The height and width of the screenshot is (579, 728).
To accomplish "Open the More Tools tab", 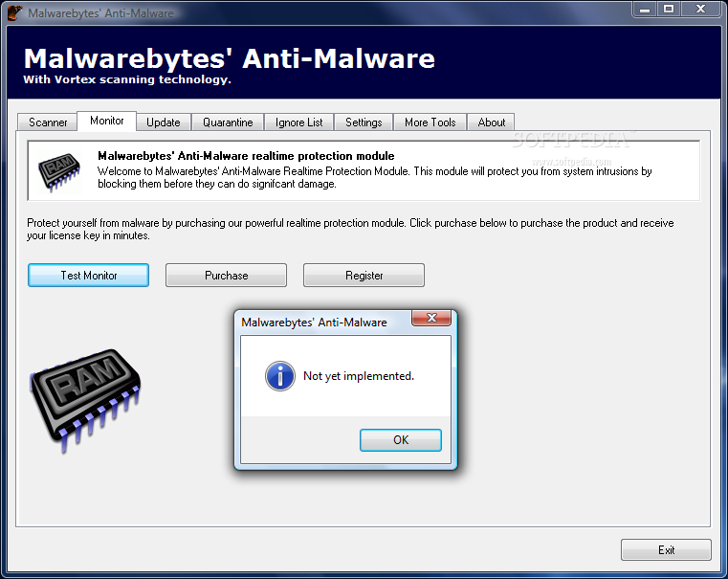I will [430, 122].
